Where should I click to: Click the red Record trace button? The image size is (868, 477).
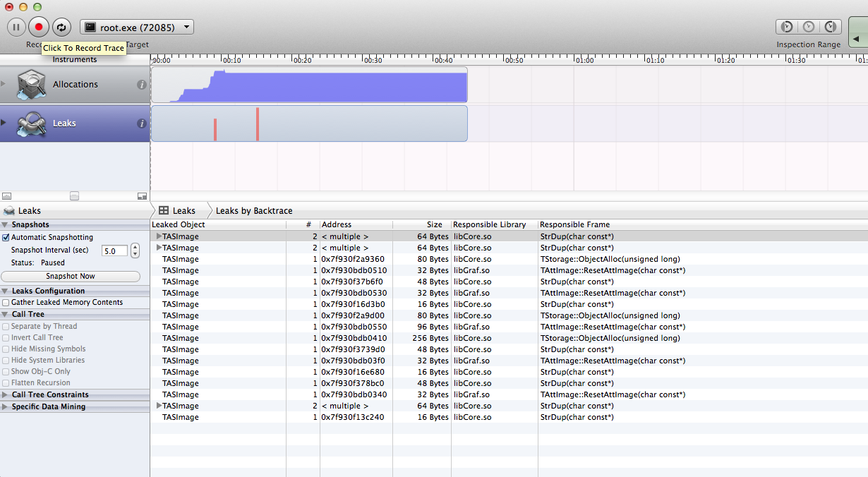[x=39, y=28]
